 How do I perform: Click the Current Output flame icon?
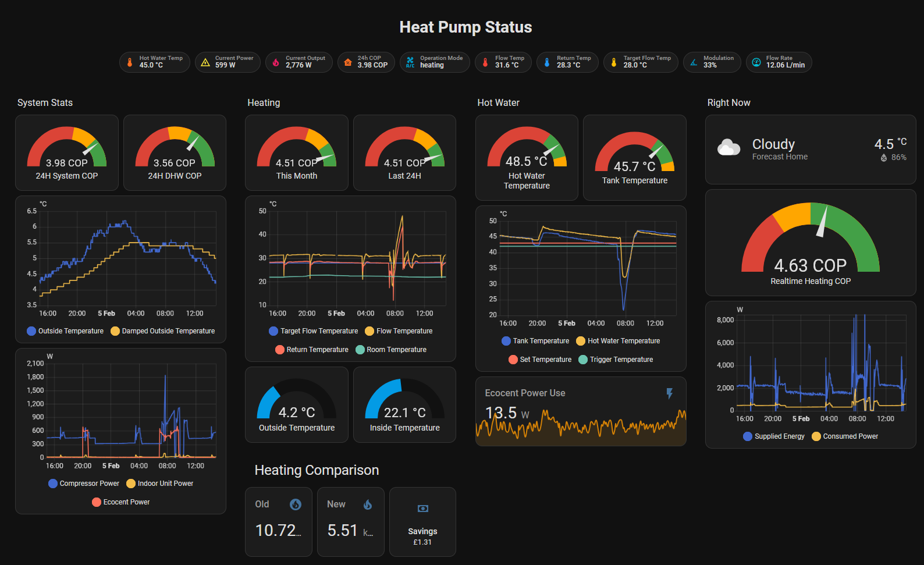click(276, 62)
